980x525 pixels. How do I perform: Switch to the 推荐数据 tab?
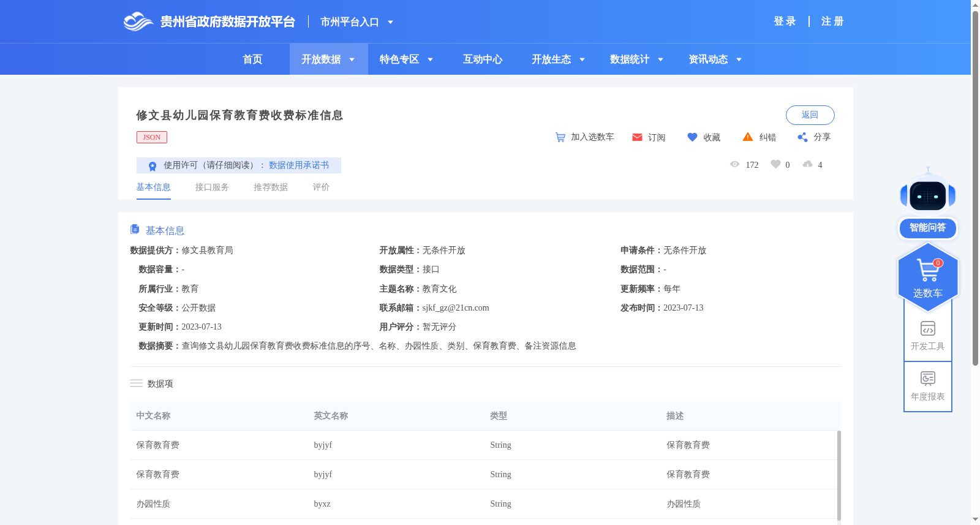(x=271, y=187)
